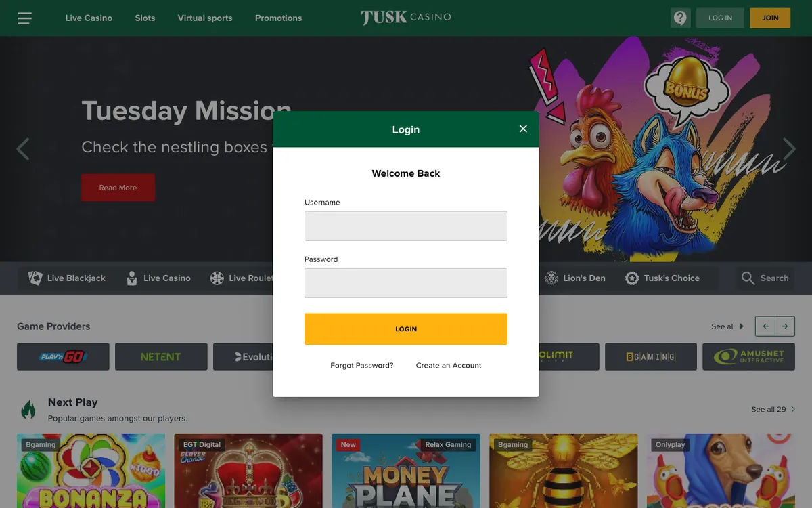Select Amusnet Interactive provider logo

coord(749,356)
